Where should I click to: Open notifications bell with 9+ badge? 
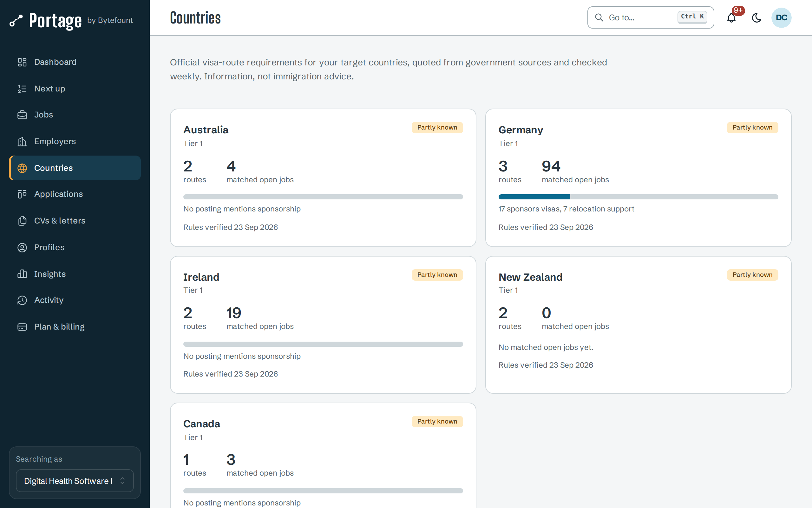tap(731, 17)
